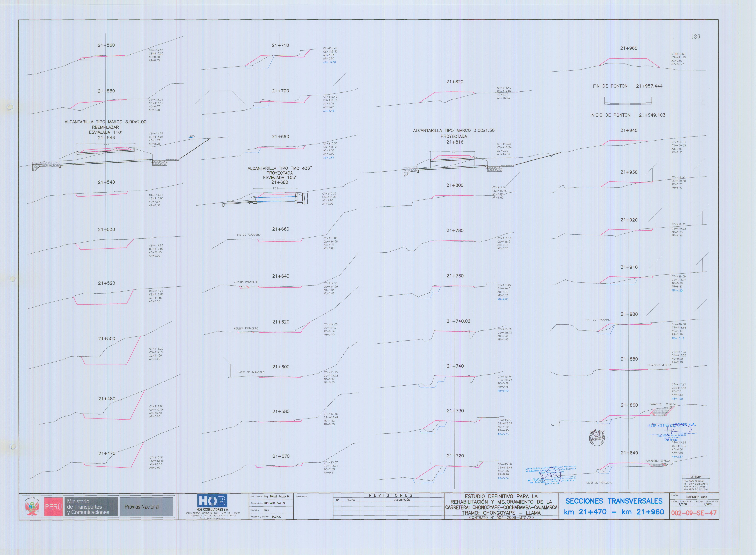
Task: Click section label '21+820'
Action: [x=455, y=82]
